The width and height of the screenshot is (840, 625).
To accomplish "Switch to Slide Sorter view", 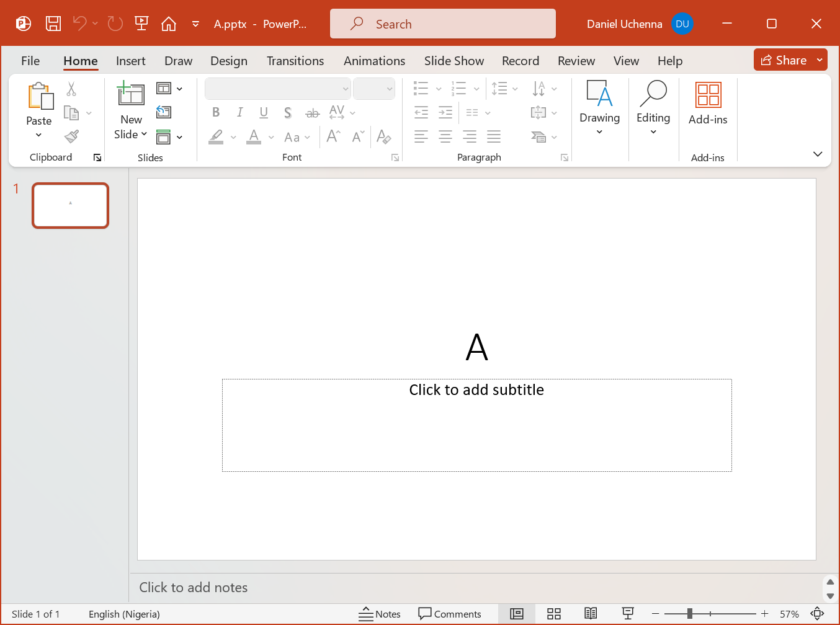I will click(x=554, y=614).
